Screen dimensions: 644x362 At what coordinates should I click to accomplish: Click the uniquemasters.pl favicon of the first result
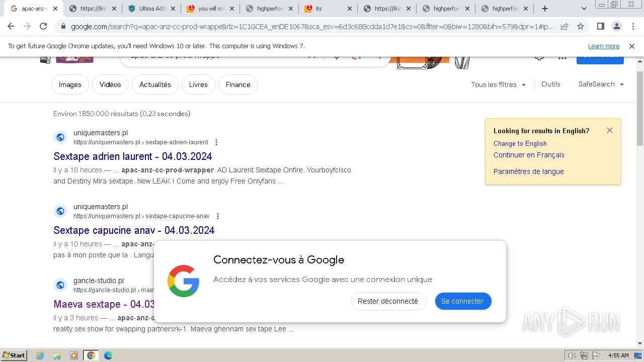tap(60, 137)
